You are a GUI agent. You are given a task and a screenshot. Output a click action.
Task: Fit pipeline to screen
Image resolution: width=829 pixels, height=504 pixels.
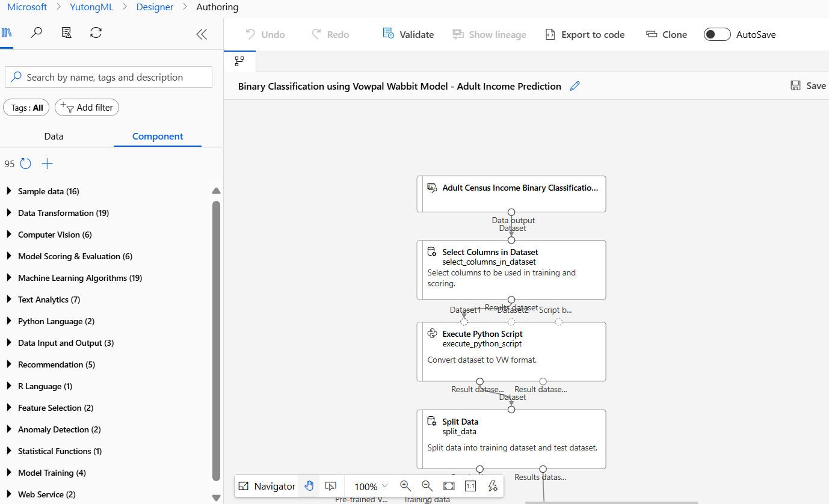coord(449,486)
